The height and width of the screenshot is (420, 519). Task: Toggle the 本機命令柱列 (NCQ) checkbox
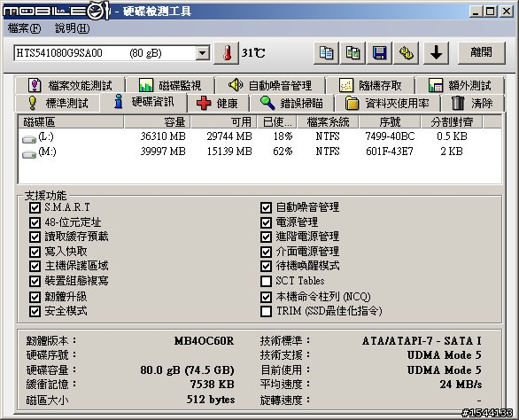266,297
